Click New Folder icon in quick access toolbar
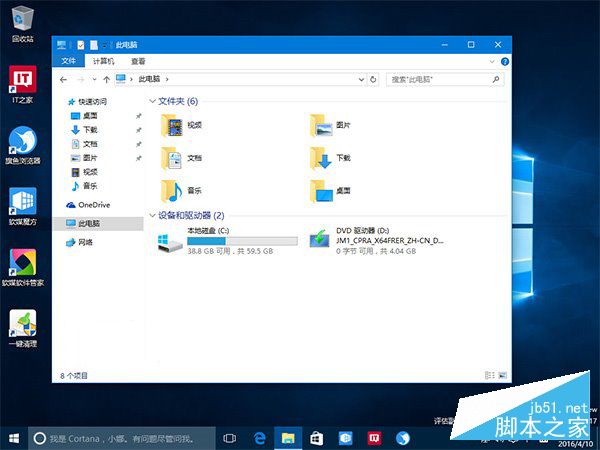This screenshot has width=600, height=450. pyautogui.click(x=94, y=45)
